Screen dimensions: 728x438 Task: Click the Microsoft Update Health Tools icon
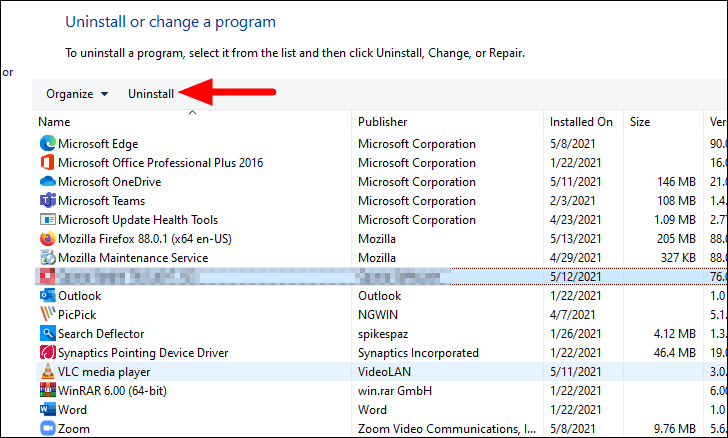click(47, 220)
